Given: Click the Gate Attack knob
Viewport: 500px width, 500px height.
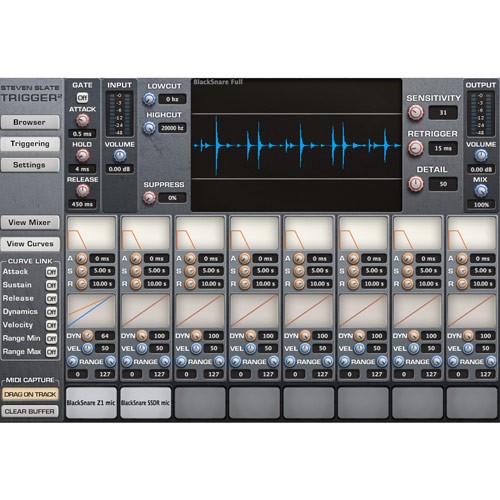Looking at the screenshot, I should pyautogui.click(x=83, y=120).
